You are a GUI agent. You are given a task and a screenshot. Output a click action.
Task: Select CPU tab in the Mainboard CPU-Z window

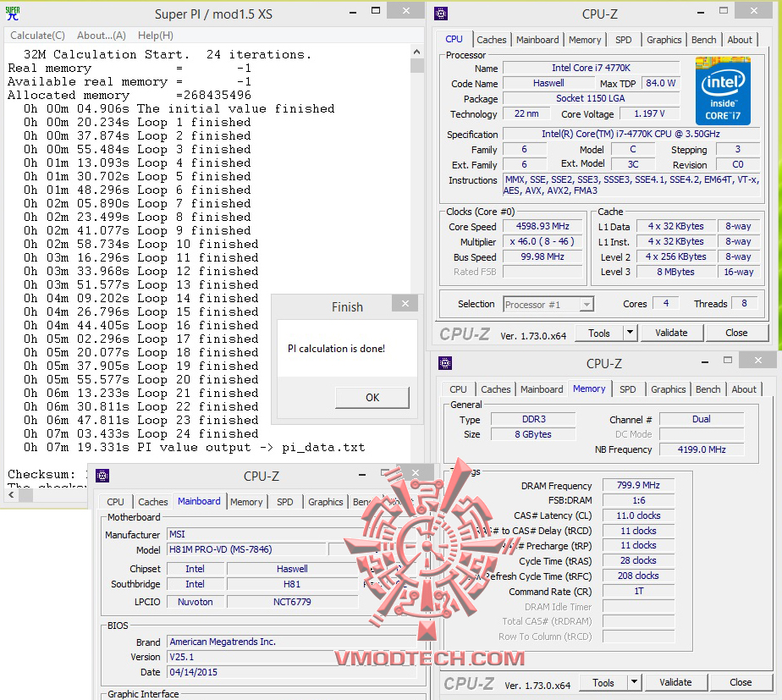115,502
